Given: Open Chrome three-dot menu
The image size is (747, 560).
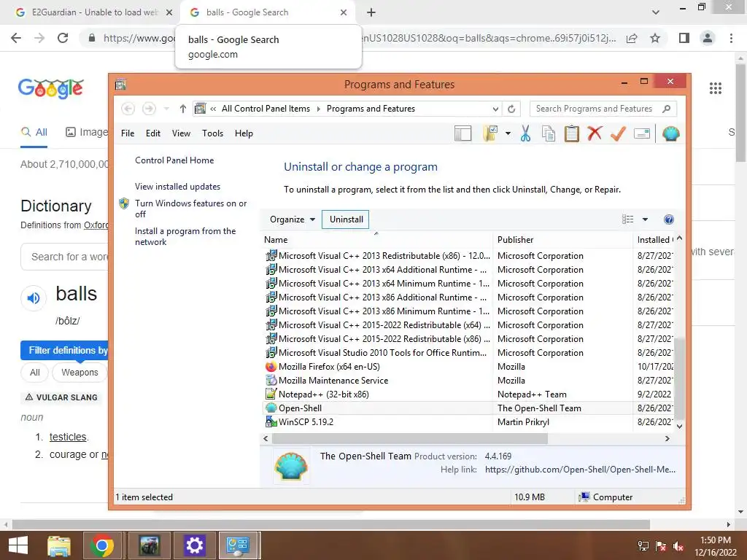Looking at the screenshot, I should [731, 38].
